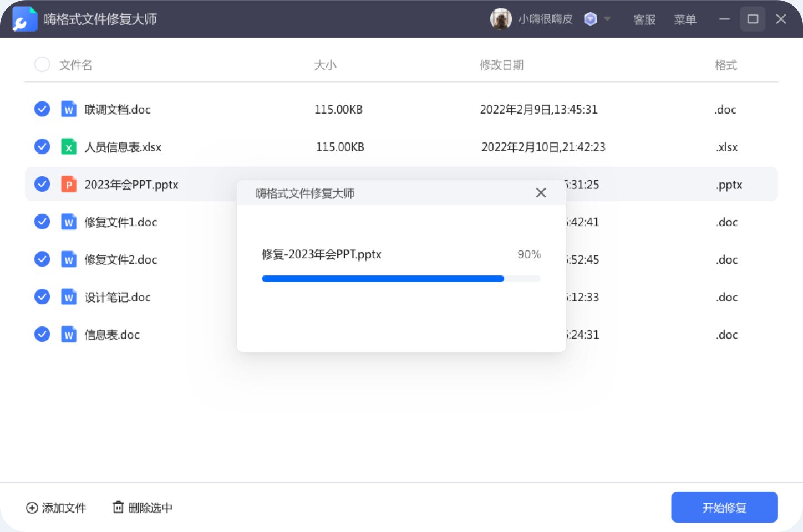803x532 pixels.
Task: Click the plus icon next to 添加文件
Action: coord(32,508)
